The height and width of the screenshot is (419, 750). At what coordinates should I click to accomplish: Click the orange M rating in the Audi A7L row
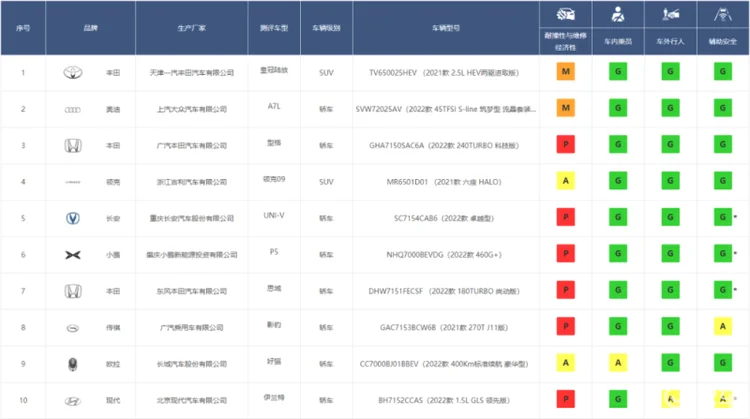coord(565,108)
